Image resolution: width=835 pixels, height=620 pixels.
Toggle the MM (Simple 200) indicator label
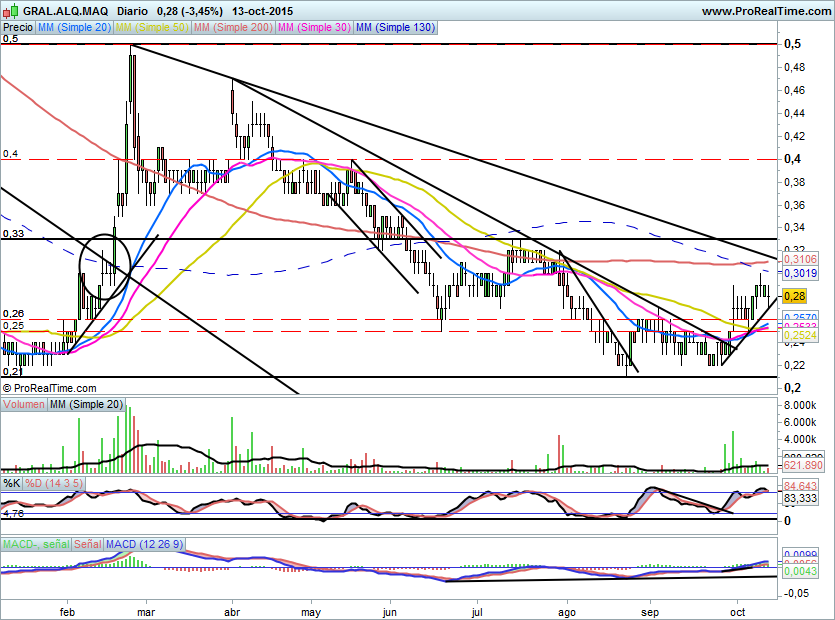(x=233, y=28)
